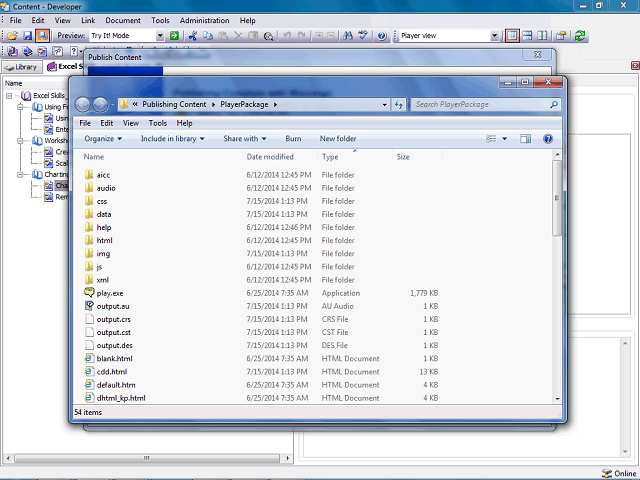Collapse the Excel Skills root tree node

[9, 96]
